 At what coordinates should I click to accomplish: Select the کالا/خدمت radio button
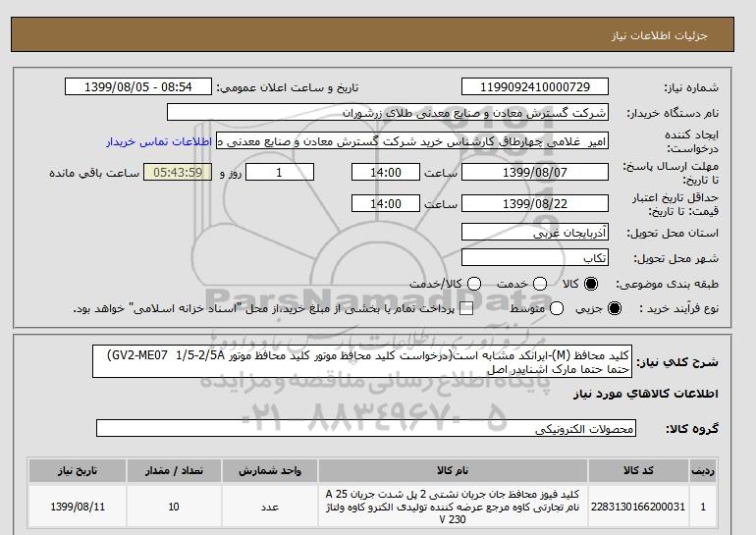pyautogui.click(x=474, y=284)
